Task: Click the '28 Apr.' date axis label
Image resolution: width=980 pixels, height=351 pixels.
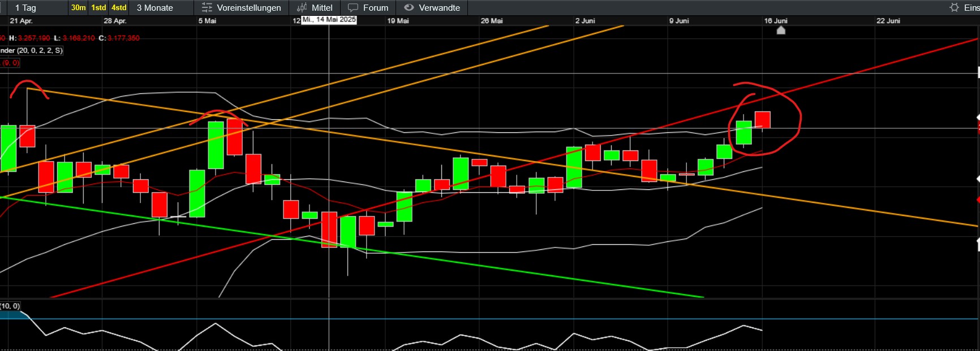Action: 115,21
